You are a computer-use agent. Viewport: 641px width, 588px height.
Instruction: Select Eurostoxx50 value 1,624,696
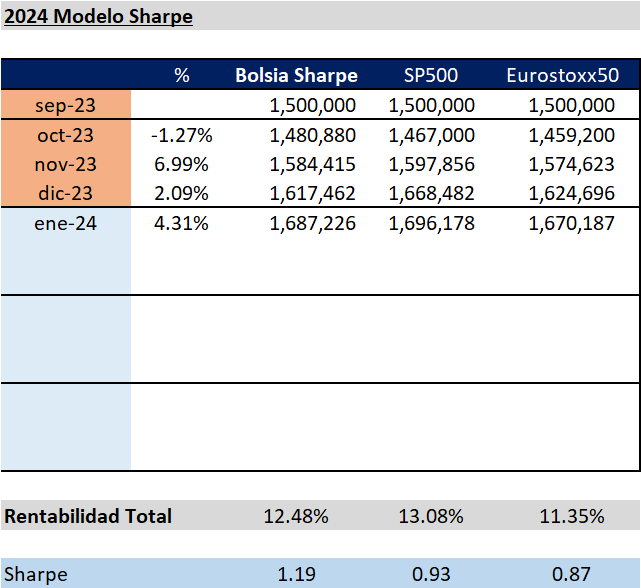click(572, 193)
